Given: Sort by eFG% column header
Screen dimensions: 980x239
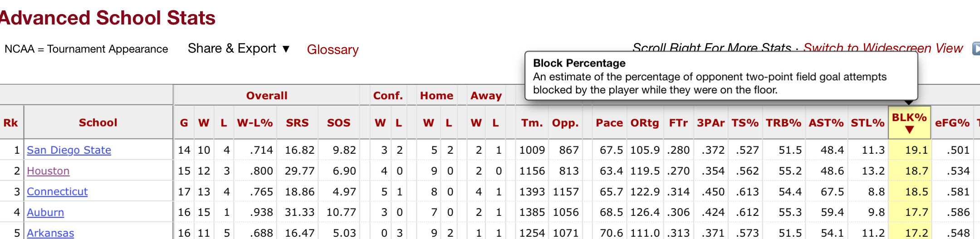Looking at the screenshot, I should [x=952, y=123].
